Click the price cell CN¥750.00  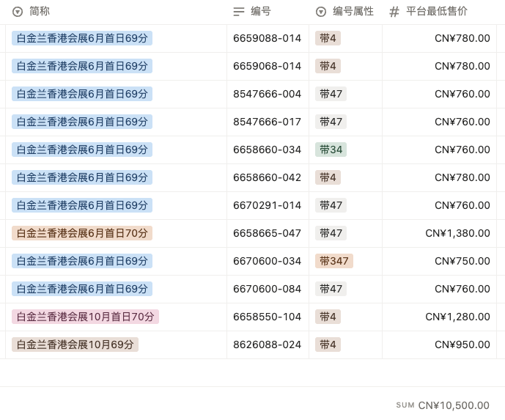(462, 261)
